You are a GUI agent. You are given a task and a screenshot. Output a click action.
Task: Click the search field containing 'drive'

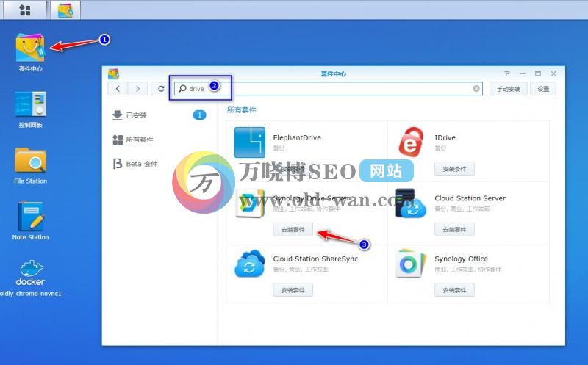328,89
